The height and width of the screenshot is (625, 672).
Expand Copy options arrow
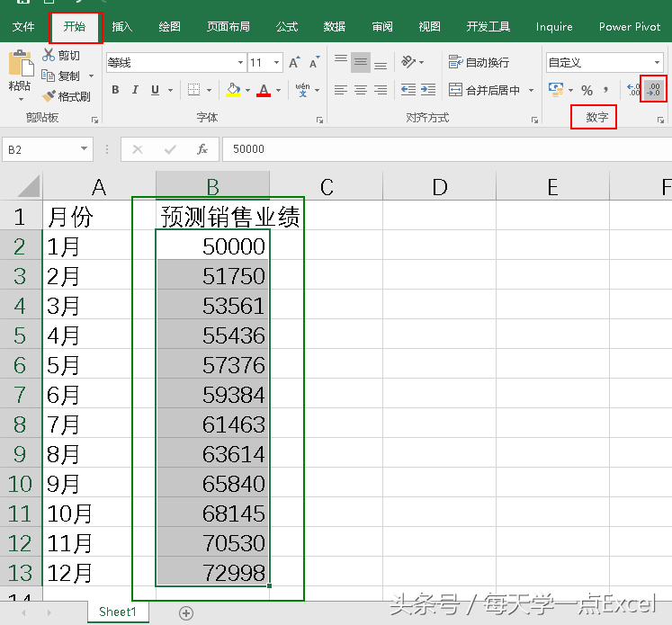point(91,76)
